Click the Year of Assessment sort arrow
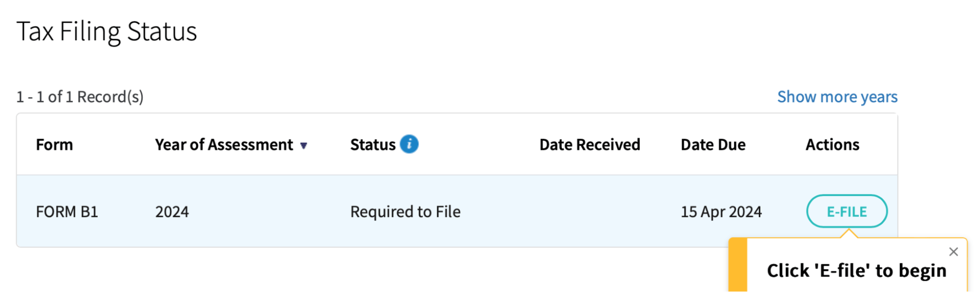This screenshot has width=980, height=292. (304, 145)
